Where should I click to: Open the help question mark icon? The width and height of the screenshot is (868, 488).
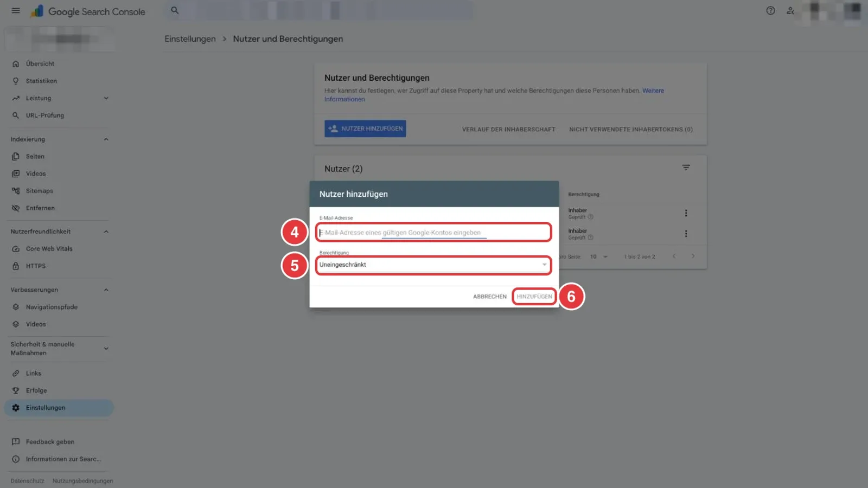click(x=770, y=10)
